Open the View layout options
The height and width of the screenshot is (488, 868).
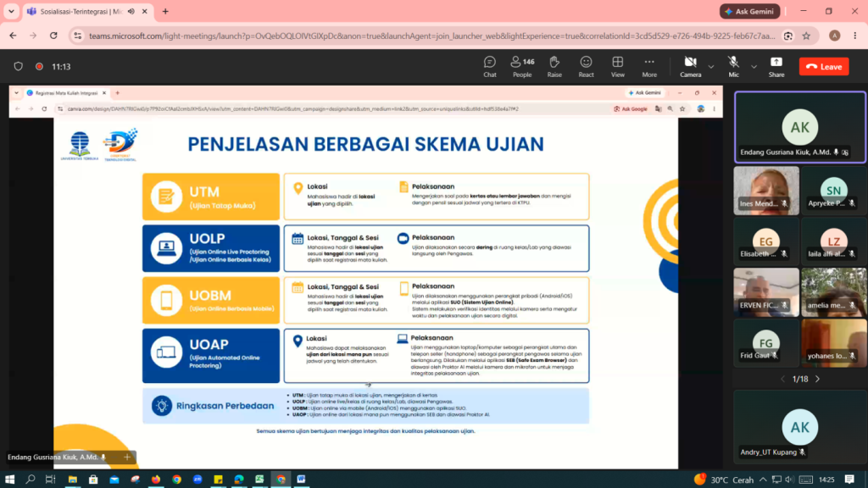[617, 66]
